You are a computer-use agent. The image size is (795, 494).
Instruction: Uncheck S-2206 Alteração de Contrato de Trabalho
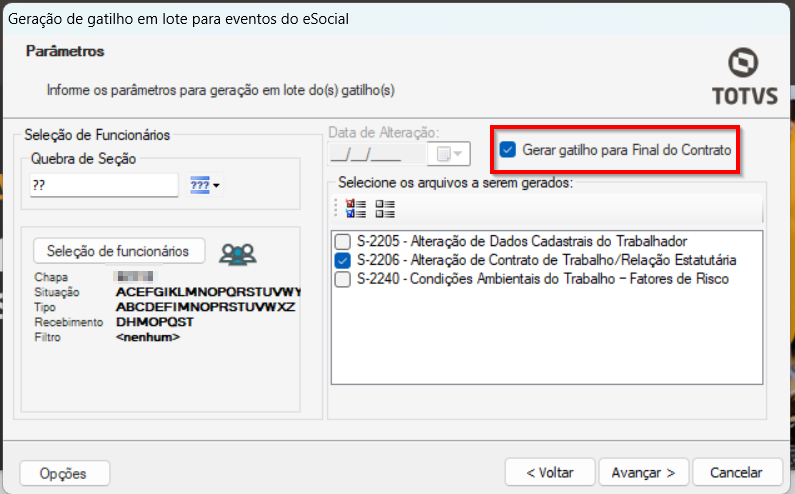point(343,260)
